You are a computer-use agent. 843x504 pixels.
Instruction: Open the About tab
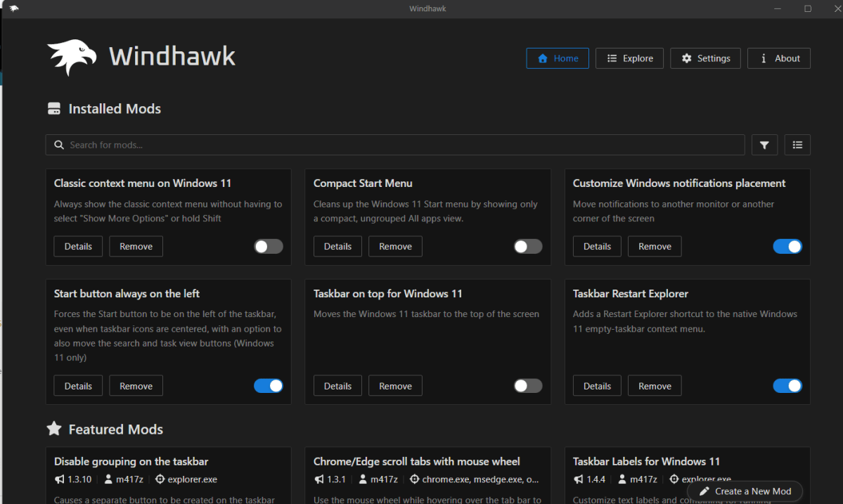[x=778, y=58]
